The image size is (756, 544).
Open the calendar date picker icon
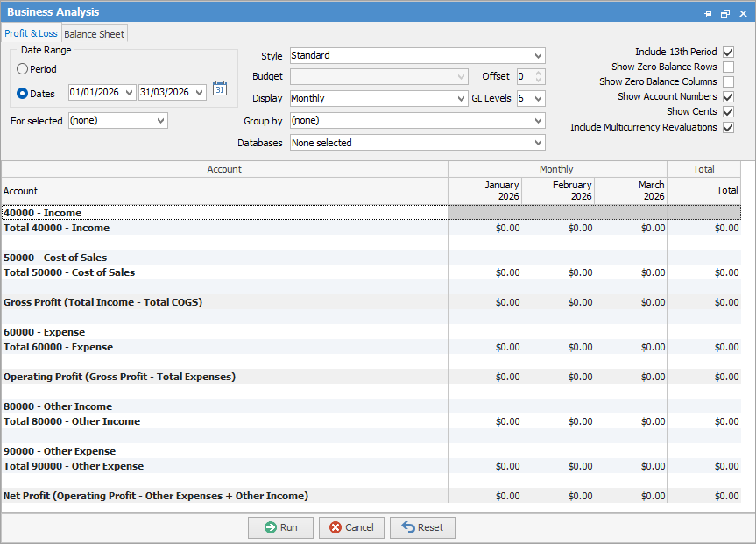click(x=220, y=88)
